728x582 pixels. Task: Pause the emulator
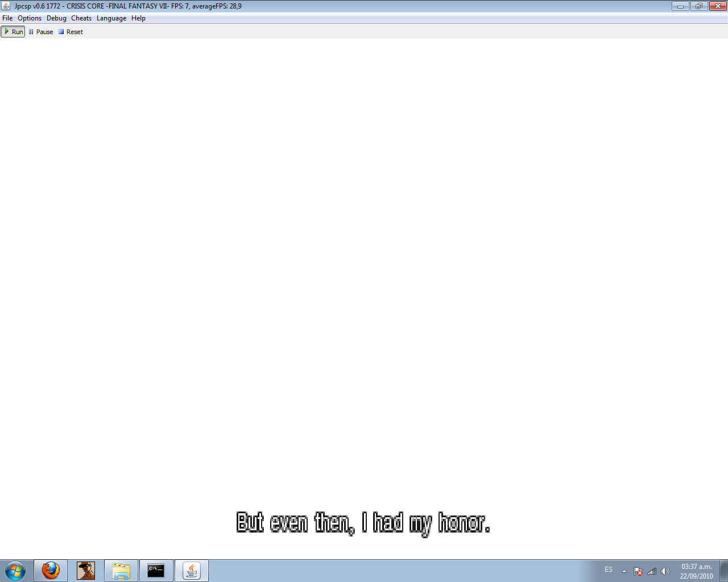click(x=41, y=32)
